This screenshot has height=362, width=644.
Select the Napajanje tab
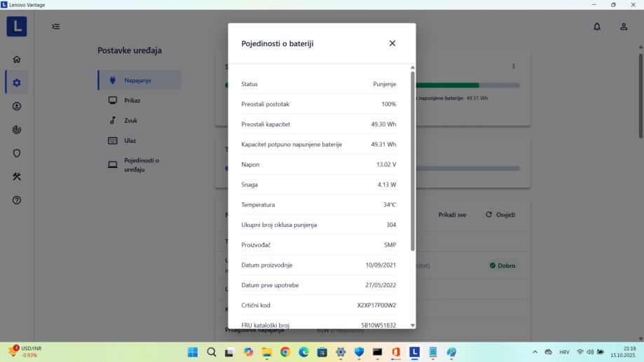click(x=138, y=80)
